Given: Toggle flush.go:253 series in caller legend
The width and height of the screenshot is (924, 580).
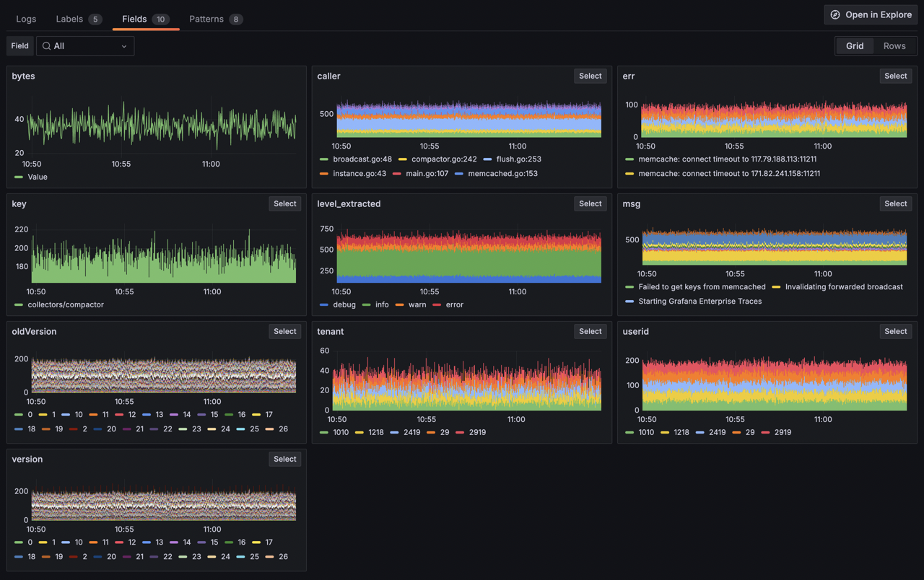Looking at the screenshot, I should pyautogui.click(x=518, y=159).
